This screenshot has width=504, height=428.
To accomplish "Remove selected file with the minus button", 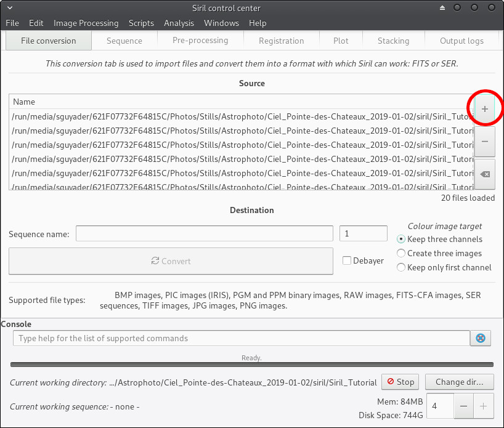I will pos(485,142).
